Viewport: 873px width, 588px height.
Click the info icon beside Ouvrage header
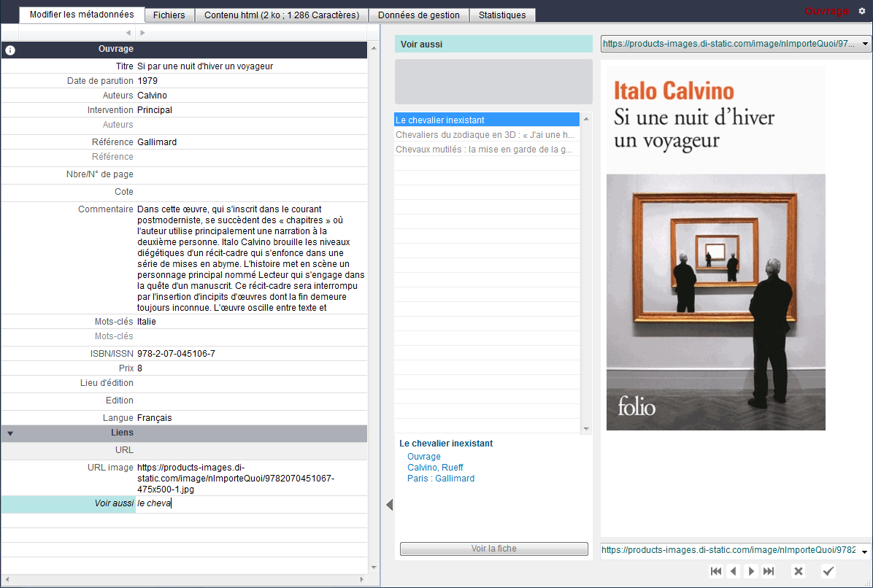pyautogui.click(x=10, y=50)
